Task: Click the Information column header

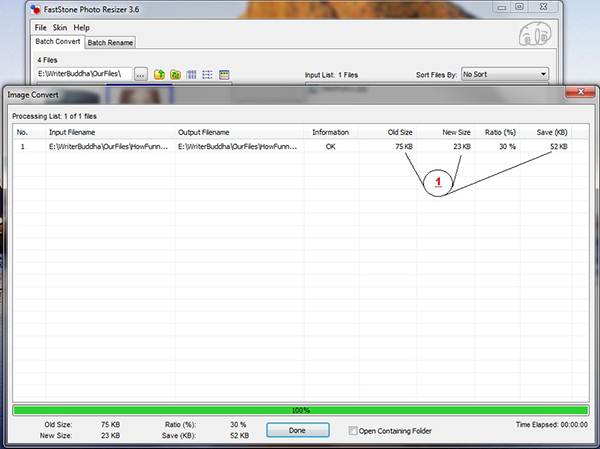Action: [x=331, y=132]
